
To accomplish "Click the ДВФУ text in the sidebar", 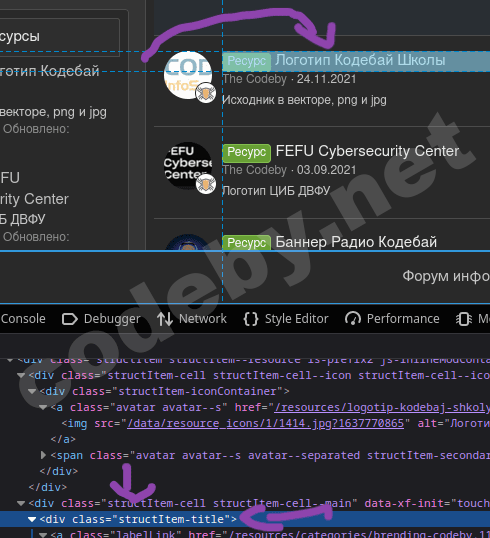I will [27, 219].
